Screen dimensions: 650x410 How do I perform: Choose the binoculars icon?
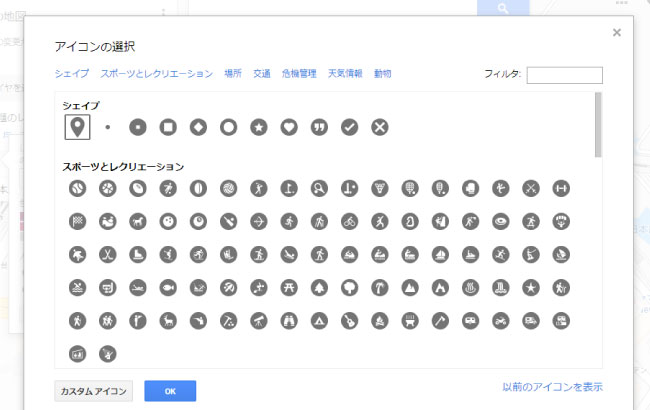click(x=289, y=321)
